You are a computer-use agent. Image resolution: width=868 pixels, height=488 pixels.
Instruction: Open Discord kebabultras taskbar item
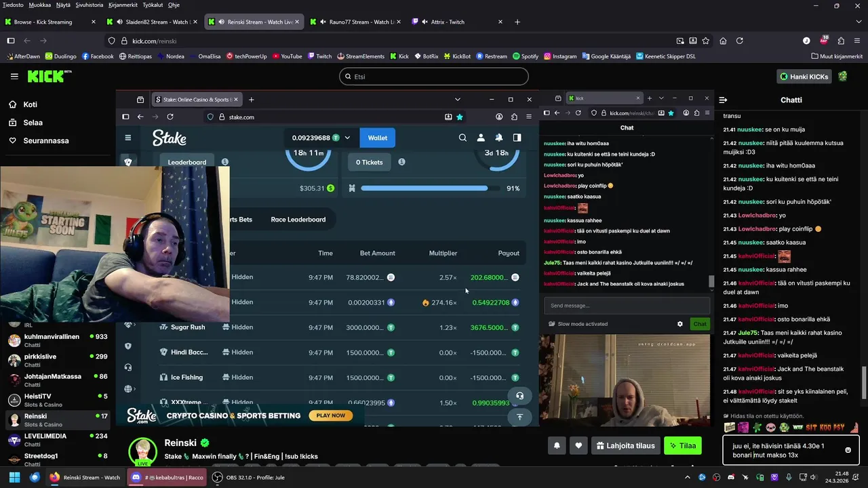click(167, 477)
